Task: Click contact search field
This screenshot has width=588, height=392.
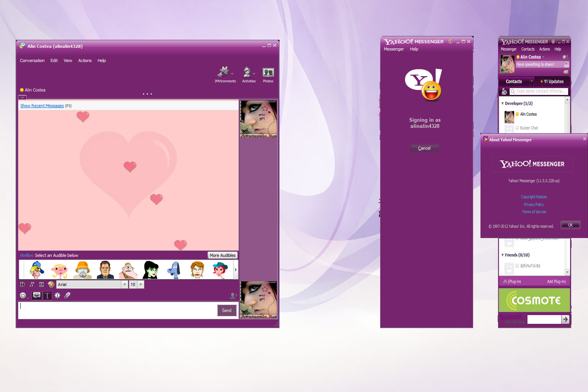Action: coord(539,91)
